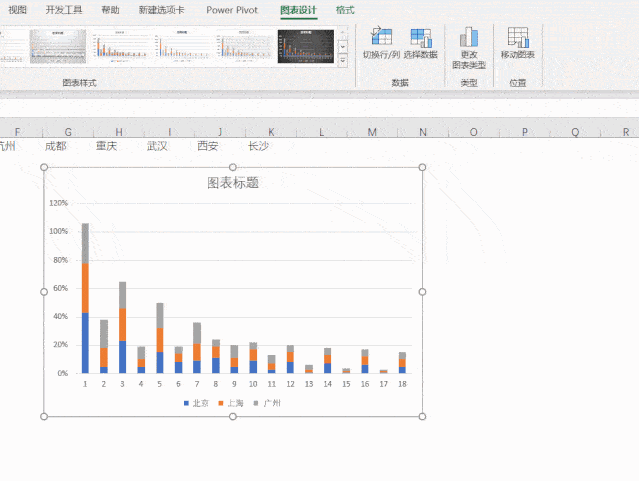Select the 新建选项卡 tab
Screen dimensions: 639x481
click(x=161, y=10)
